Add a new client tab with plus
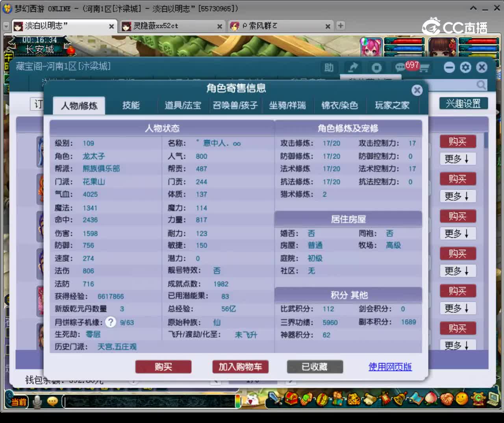 click(341, 26)
